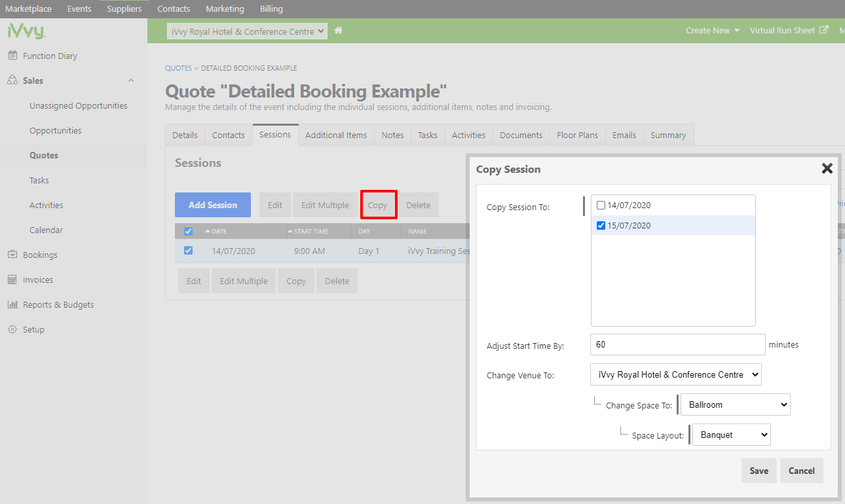The image size is (845, 504).
Task: Click the Setup gear icon
Action: coord(12,329)
